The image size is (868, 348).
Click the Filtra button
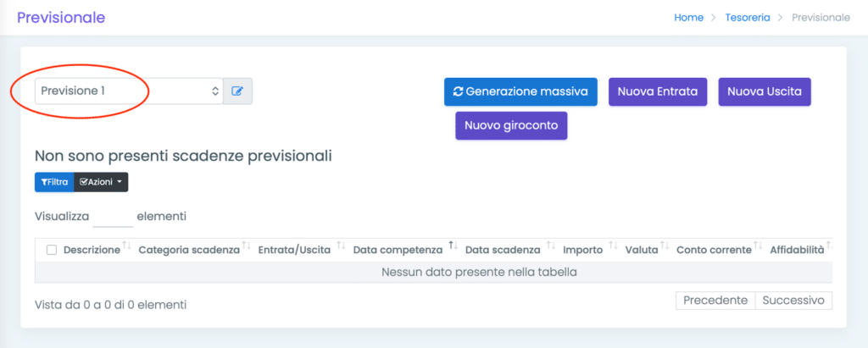pos(54,182)
